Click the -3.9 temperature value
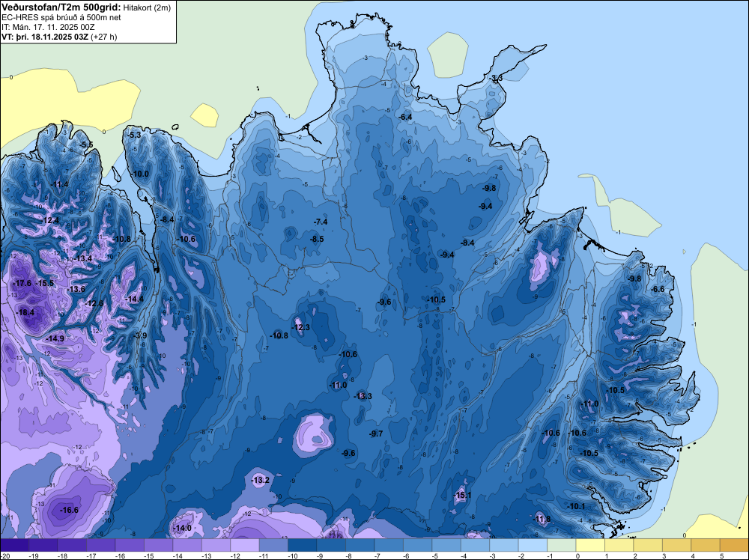 pyautogui.click(x=140, y=335)
